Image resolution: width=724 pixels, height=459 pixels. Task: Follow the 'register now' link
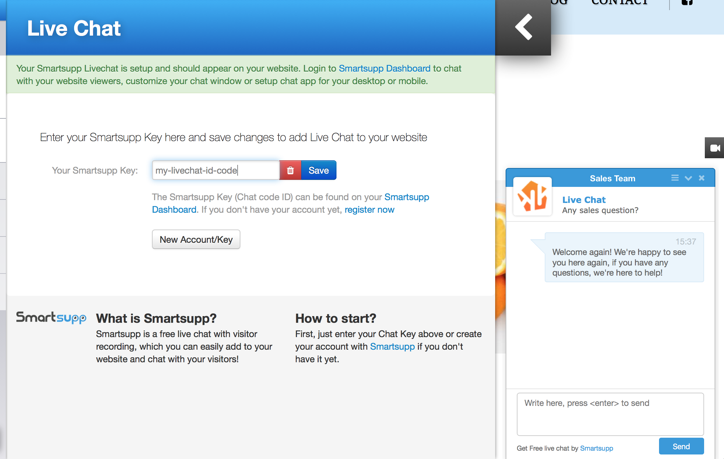tap(369, 210)
